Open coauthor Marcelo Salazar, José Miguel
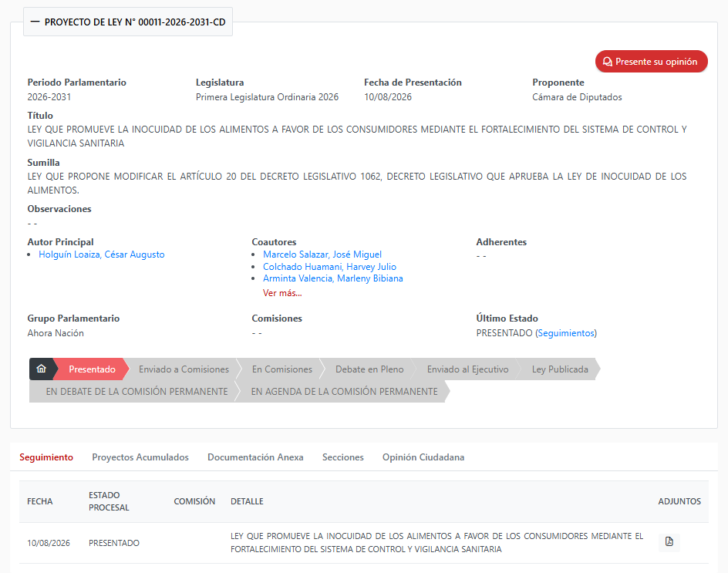728x573 pixels. point(322,254)
